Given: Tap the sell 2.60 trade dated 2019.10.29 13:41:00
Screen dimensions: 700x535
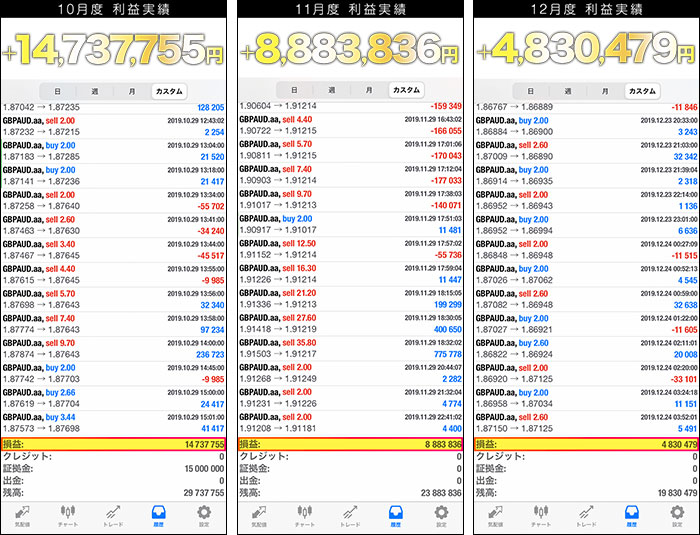Looking at the screenshot, I should click(113, 225).
